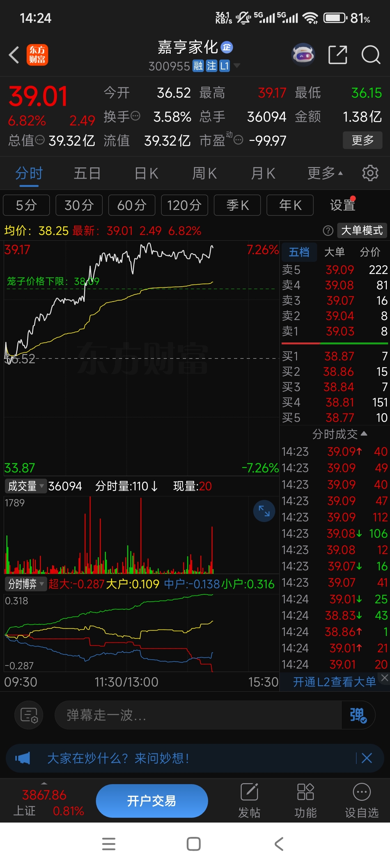Close the 开通L2 promotion strip
Screen dimensions: 390x868
pyautogui.click(x=385, y=678)
